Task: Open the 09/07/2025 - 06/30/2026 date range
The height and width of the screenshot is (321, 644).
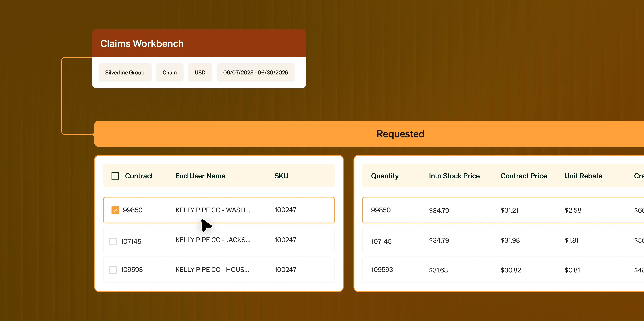Action: (256, 73)
